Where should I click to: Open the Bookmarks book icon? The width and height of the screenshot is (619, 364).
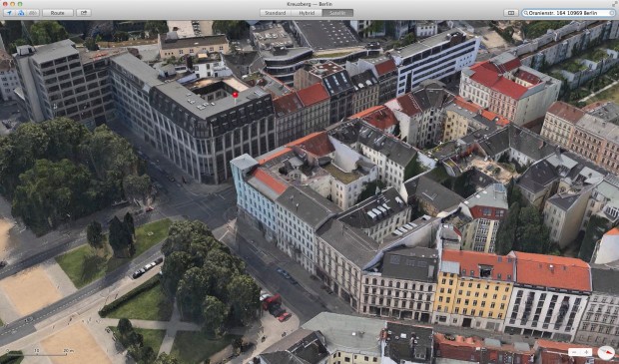(511, 13)
